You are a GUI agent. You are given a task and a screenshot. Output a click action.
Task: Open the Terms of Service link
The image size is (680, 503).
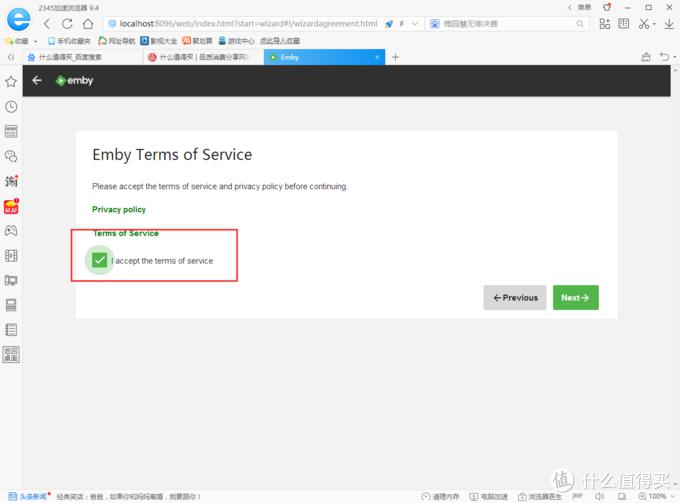click(126, 233)
